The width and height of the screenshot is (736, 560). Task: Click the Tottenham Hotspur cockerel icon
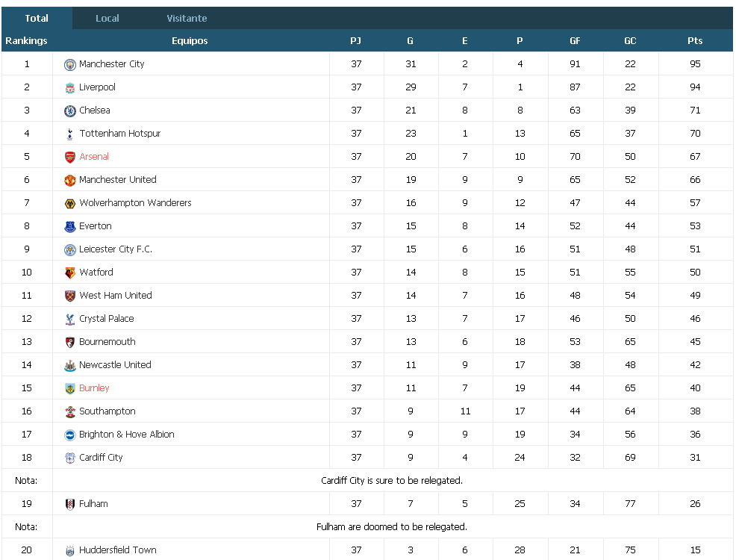70,134
